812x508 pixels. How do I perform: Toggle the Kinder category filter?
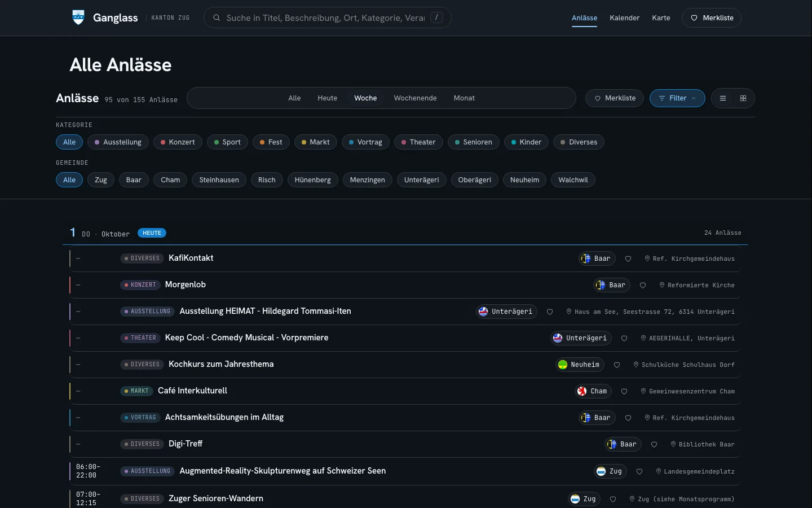coord(526,142)
